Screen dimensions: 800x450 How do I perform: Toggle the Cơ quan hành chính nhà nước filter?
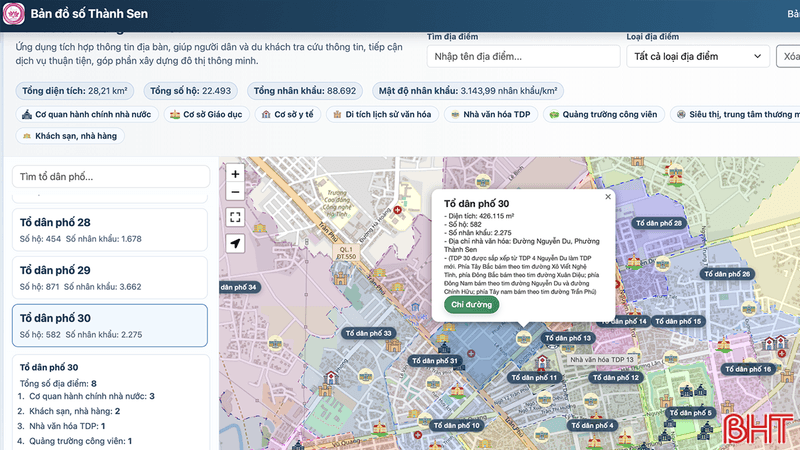point(87,114)
